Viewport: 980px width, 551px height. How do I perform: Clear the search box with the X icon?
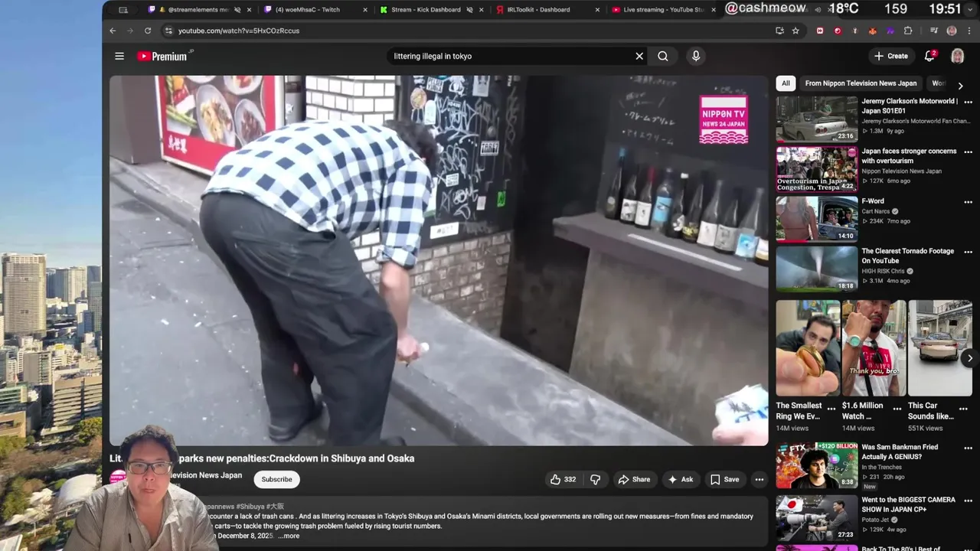point(639,56)
